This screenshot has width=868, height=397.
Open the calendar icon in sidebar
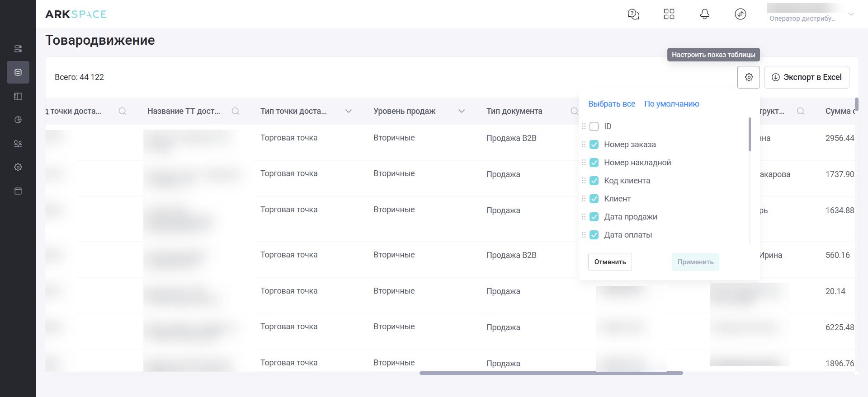tap(18, 191)
